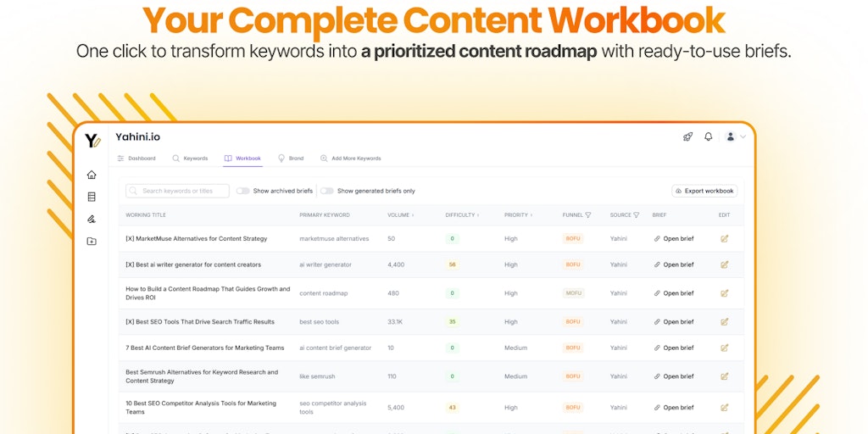Viewport: 868px width, 434px height.
Task: Click edit icon for seo competitor analysis tools row
Action: pos(724,408)
